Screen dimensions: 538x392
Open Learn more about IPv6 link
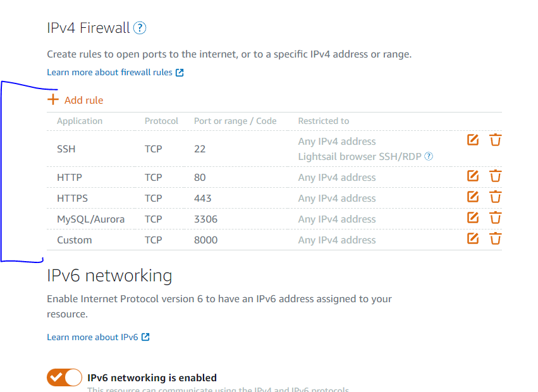[92, 337]
